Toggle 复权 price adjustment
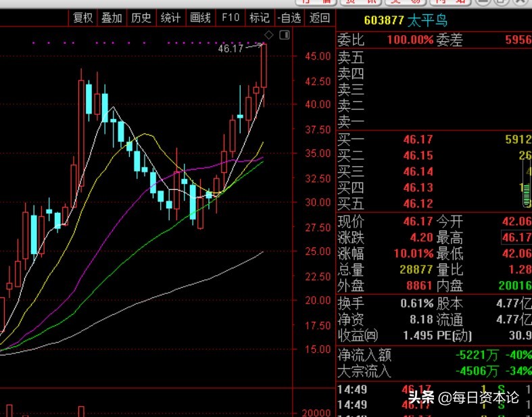 coord(82,18)
